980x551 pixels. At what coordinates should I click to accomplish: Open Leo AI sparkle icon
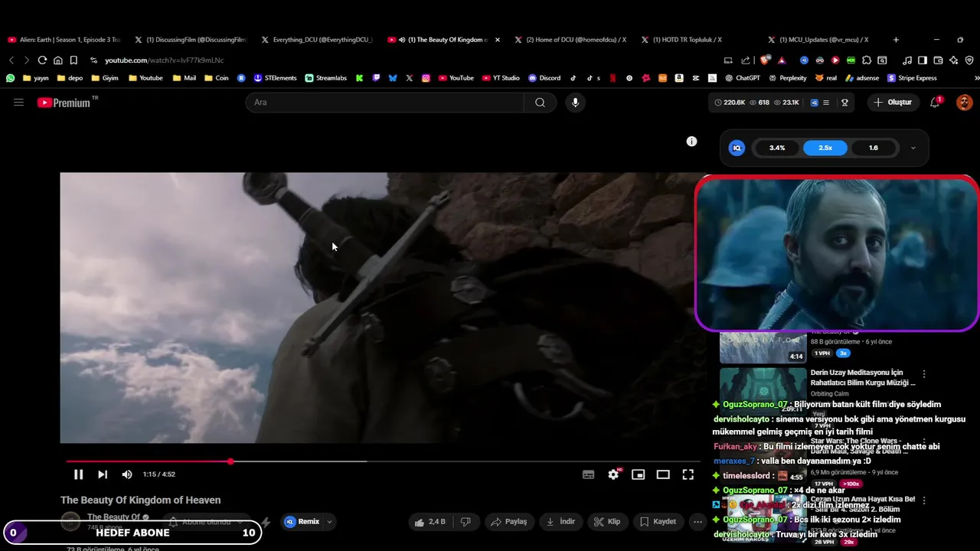pos(954,60)
